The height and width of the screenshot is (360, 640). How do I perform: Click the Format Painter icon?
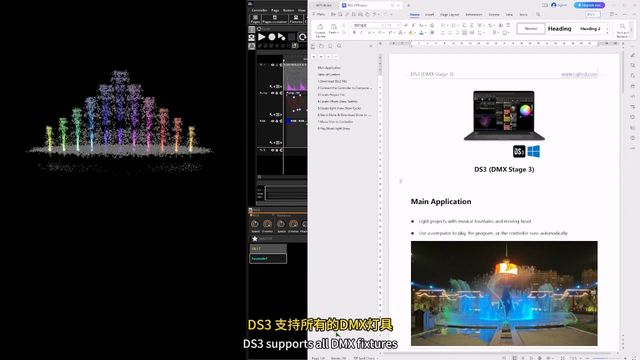tap(320, 29)
